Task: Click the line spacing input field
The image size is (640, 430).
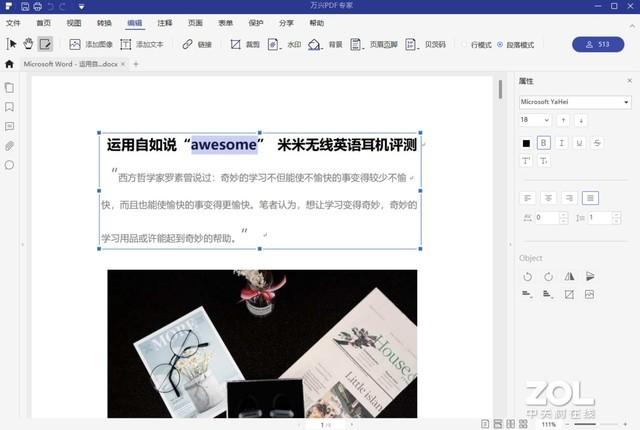Action: [x=600, y=217]
